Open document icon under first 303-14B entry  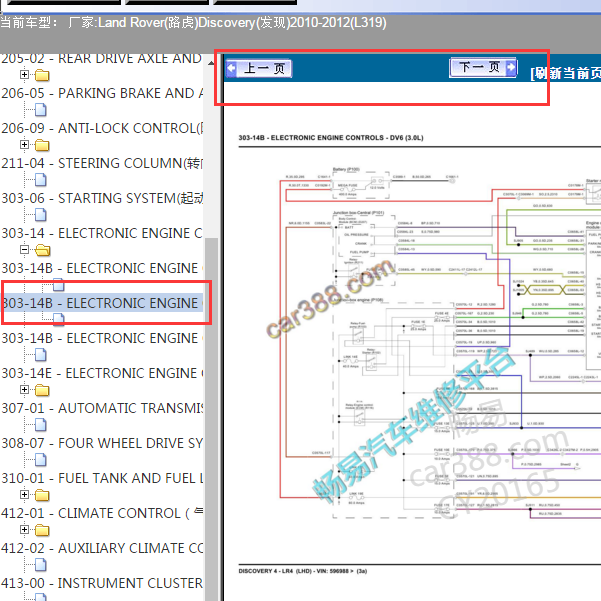[x=59, y=284]
